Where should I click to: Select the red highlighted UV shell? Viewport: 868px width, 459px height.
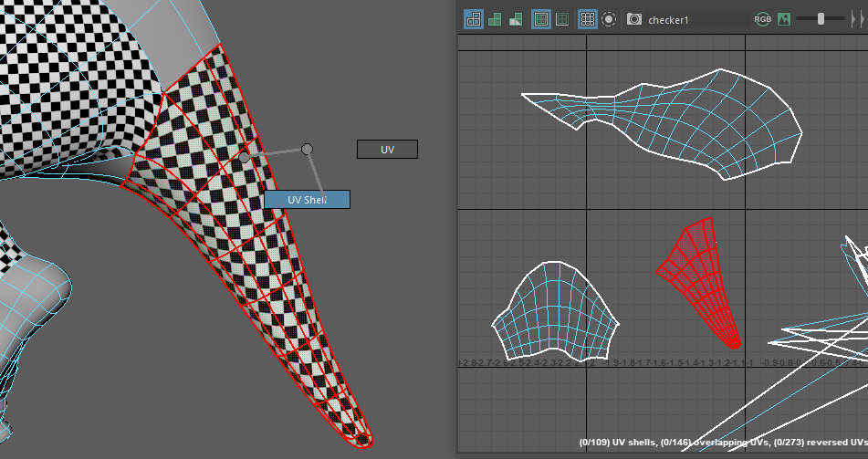695,274
